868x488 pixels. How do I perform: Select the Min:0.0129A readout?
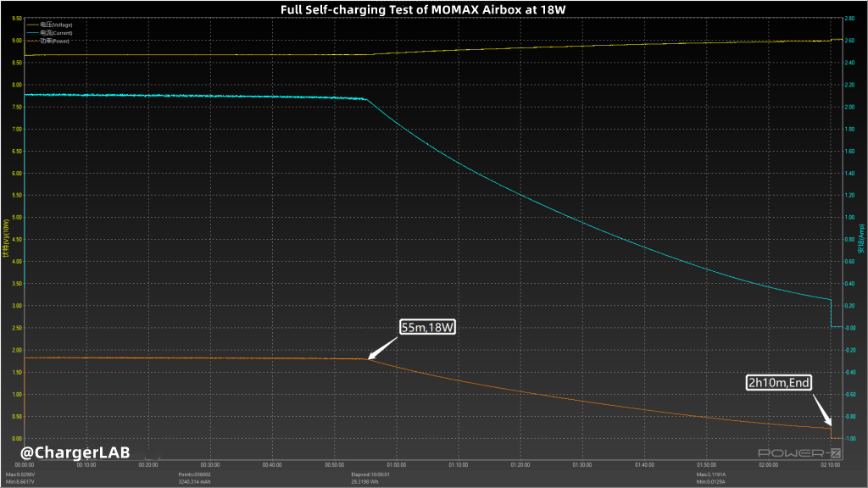[x=711, y=482]
